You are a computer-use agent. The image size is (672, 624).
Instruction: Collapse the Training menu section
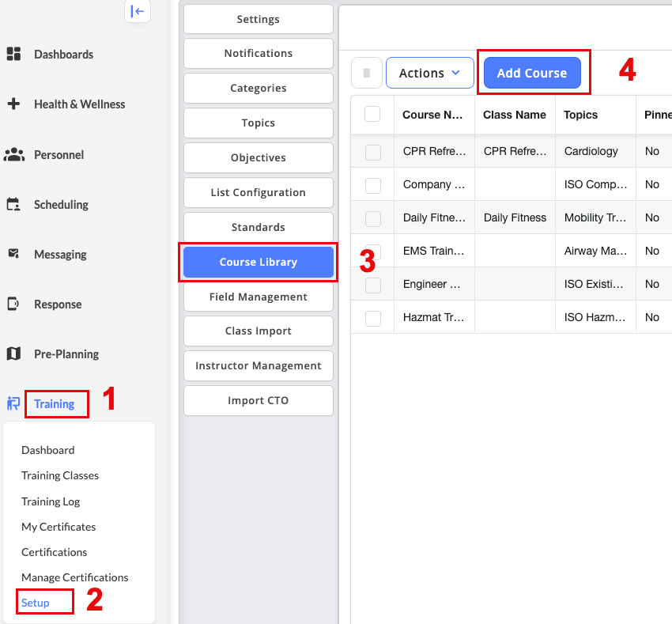[54, 404]
